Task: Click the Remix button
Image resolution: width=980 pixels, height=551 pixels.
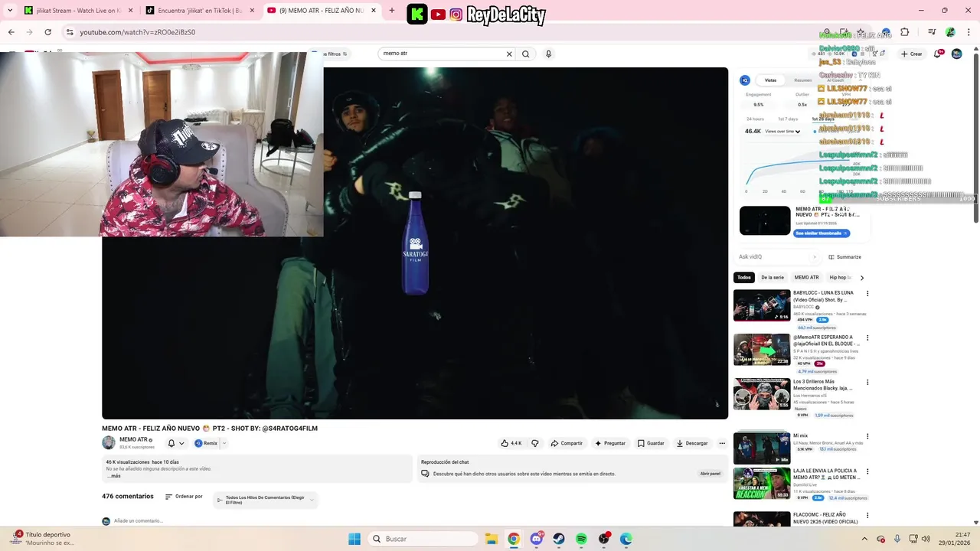Action: point(206,443)
